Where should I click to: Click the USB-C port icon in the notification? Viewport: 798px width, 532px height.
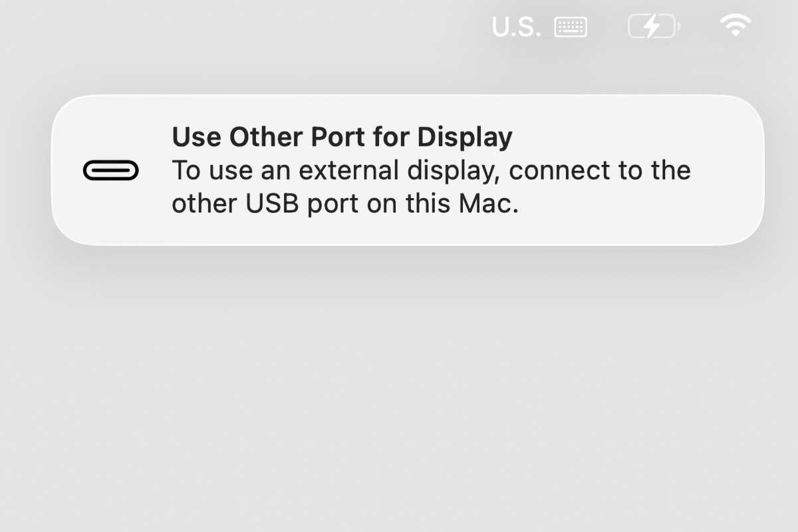(111, 170)
